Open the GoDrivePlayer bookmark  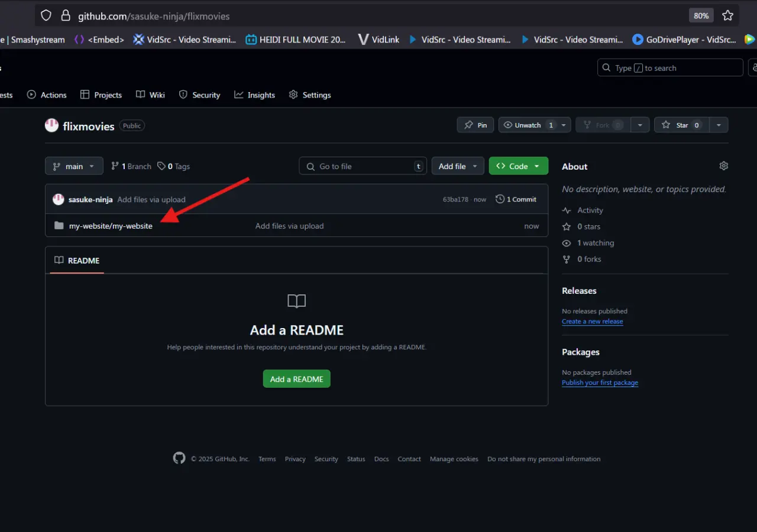[684, 40]
